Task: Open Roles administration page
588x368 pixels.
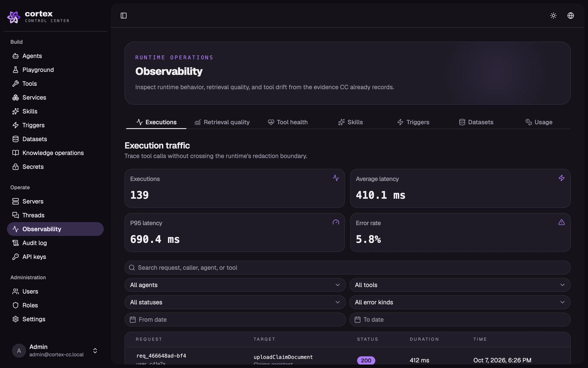Action: (55, 305)
